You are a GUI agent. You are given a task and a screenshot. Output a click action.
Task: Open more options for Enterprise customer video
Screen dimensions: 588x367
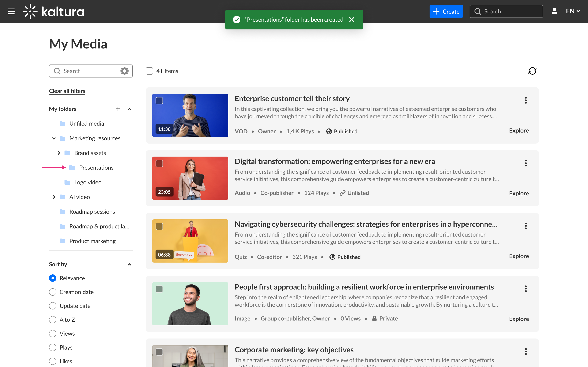(525, 100)
